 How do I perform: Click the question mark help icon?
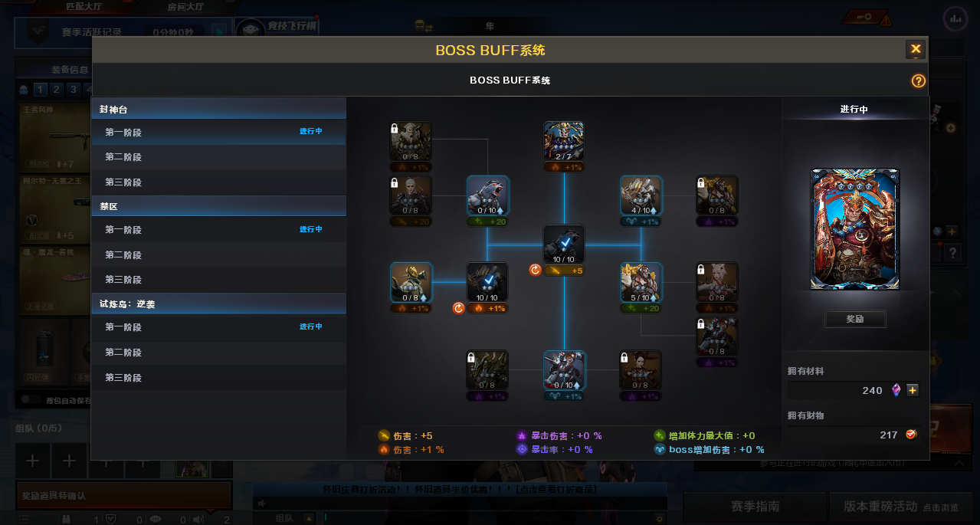[918, 81]
